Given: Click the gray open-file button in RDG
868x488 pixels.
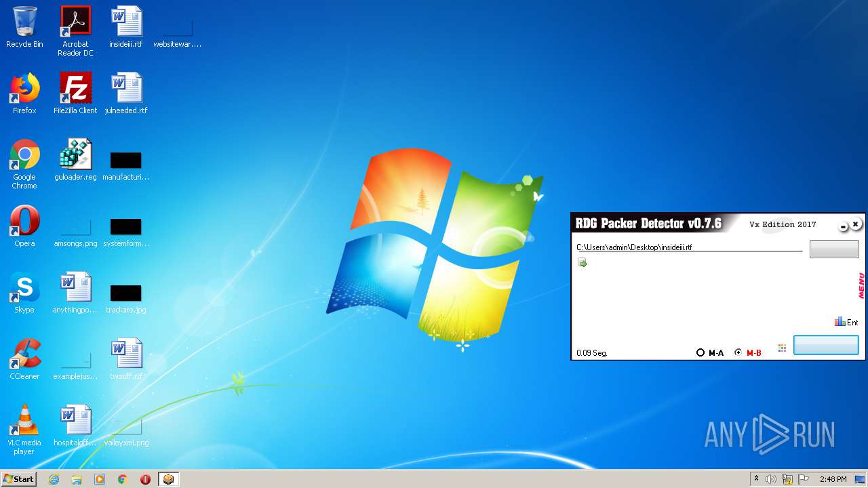Looking at the screenshot, I should (x=834, y=249).
